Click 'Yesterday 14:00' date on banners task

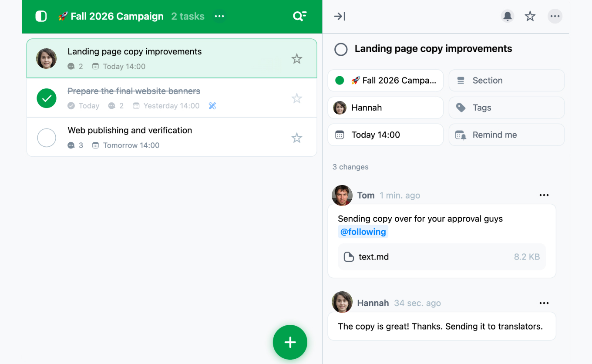pyautogui.click(x=166, y=106)
